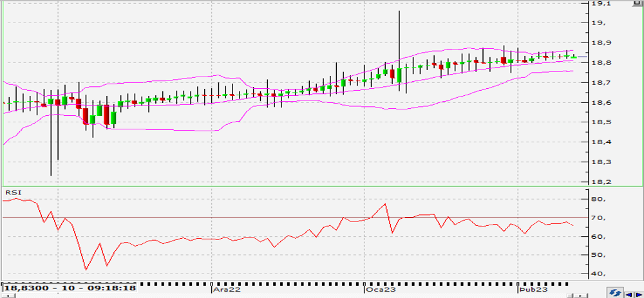Click the RSI 70 scale label

[x=599, y=218]
